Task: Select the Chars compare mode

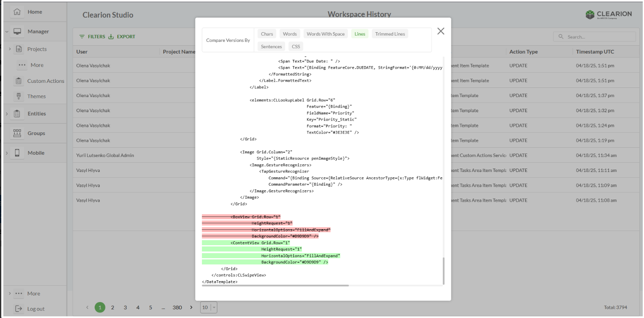Action: (x=267, y=34)
